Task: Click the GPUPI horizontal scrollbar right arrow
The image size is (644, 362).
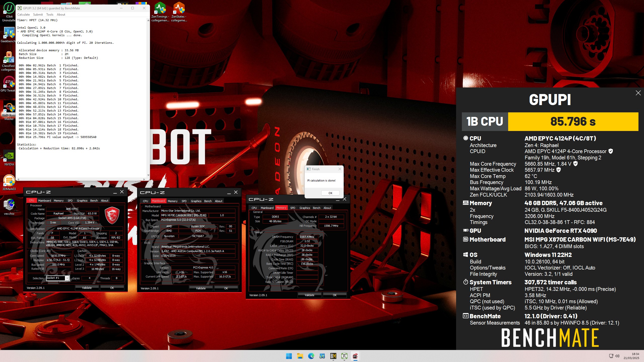Action: click(x=144, y=179)
